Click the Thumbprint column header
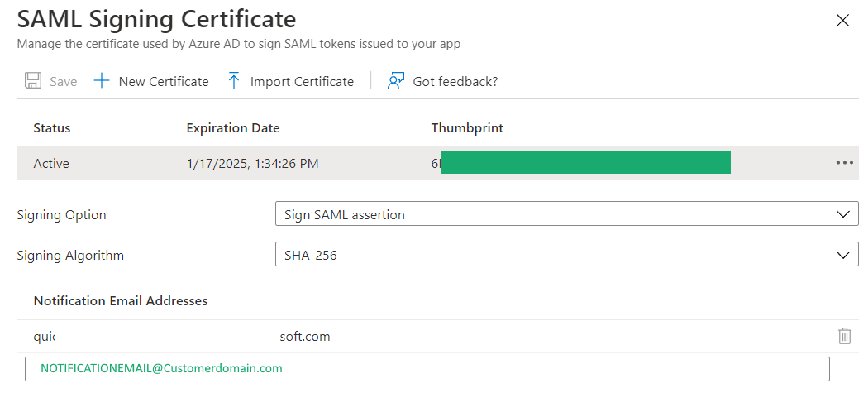Viewport: 868px width, 393px height. [x=467, y=128]
